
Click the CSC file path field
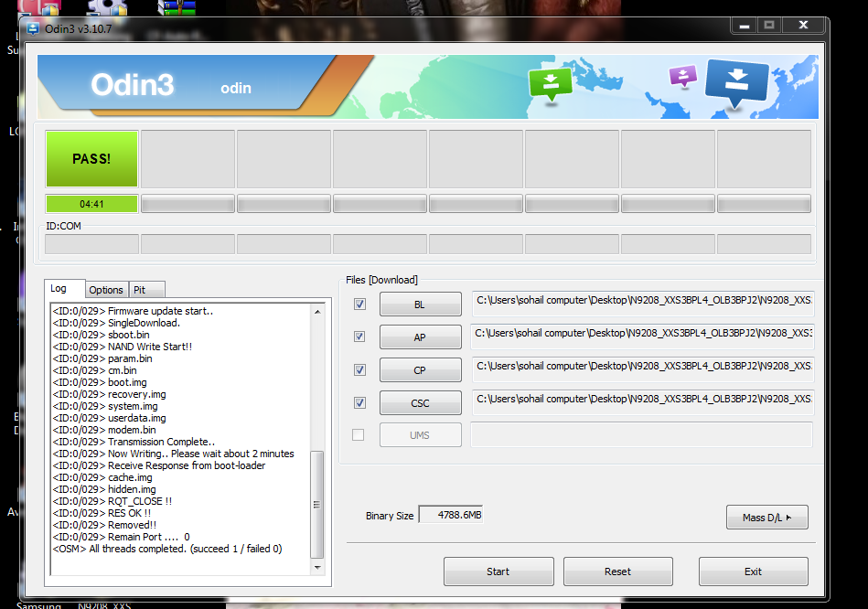[x=642, y=402]
